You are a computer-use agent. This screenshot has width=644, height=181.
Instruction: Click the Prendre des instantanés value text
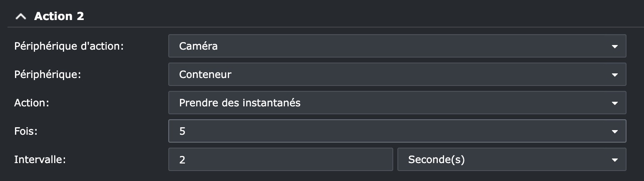pos(240,103)
